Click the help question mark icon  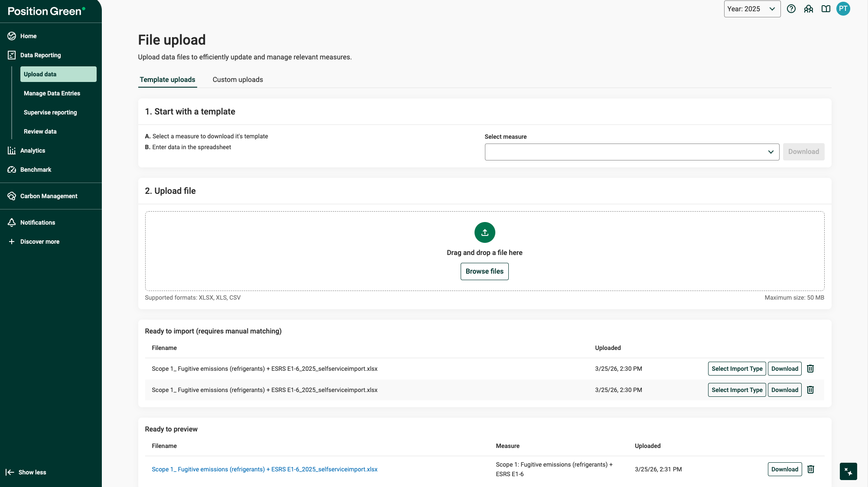791,9
